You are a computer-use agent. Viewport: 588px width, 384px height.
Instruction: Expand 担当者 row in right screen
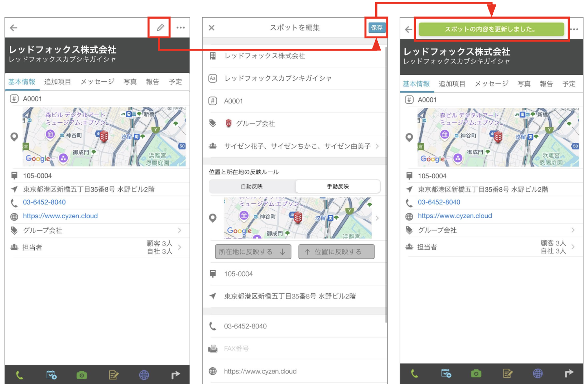point(491,247)
